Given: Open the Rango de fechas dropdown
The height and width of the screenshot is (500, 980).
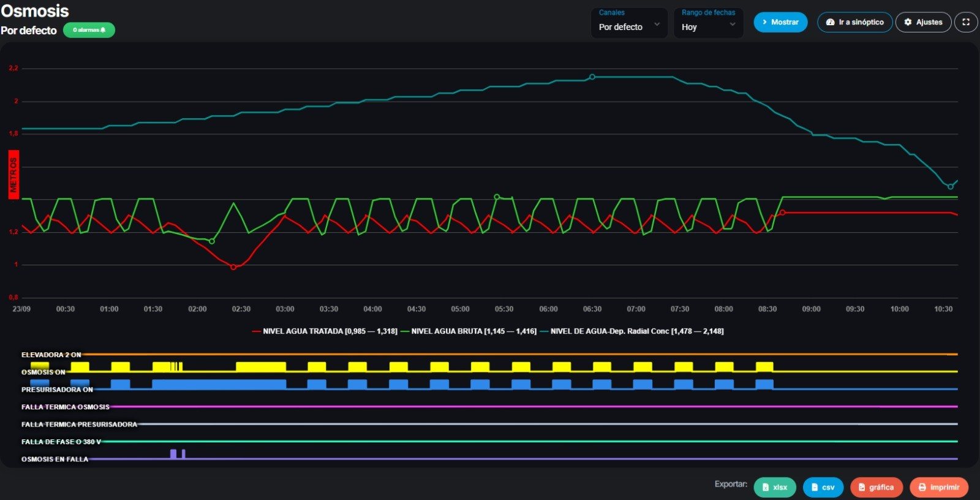Looking at the screenshot, I should click(709, 23).
